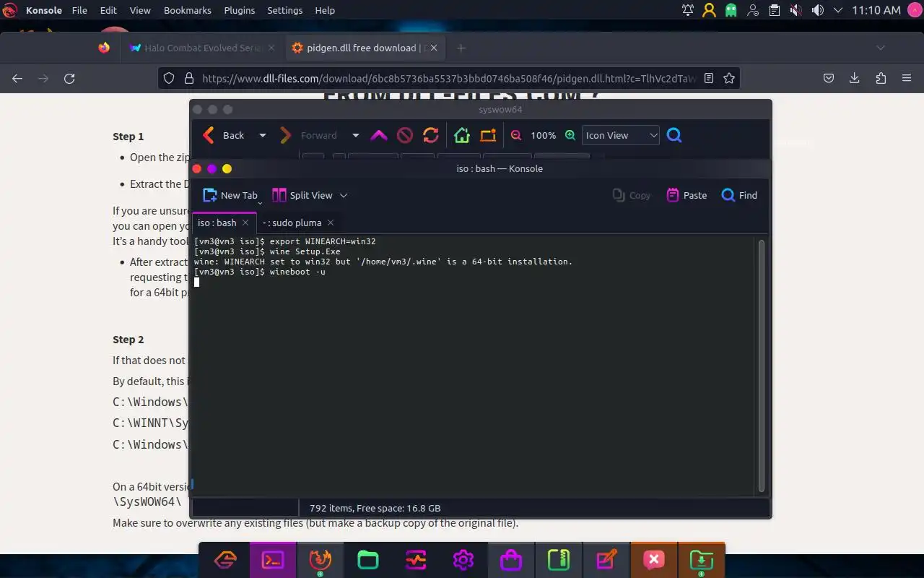Reload the Firefox page
Screen dimensions: 924x578
point(69,78)
